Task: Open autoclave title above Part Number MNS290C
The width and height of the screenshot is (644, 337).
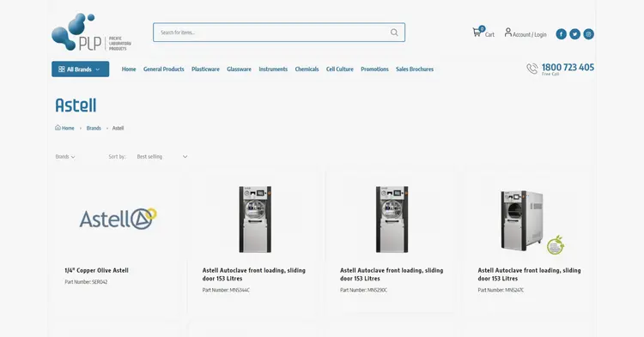Action: pos(392,274)
